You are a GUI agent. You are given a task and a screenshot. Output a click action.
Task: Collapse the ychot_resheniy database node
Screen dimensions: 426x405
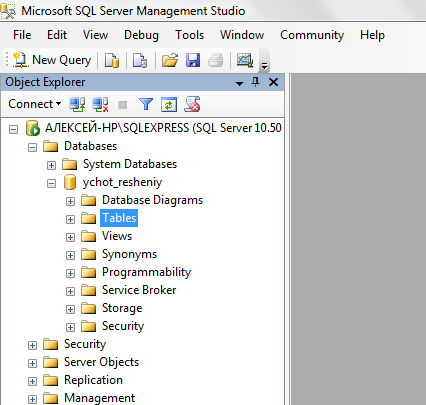pos(51,183)
